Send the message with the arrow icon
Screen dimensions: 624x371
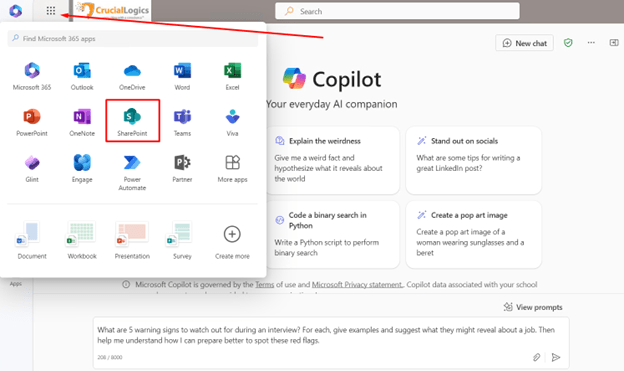(x=556, y=357)
